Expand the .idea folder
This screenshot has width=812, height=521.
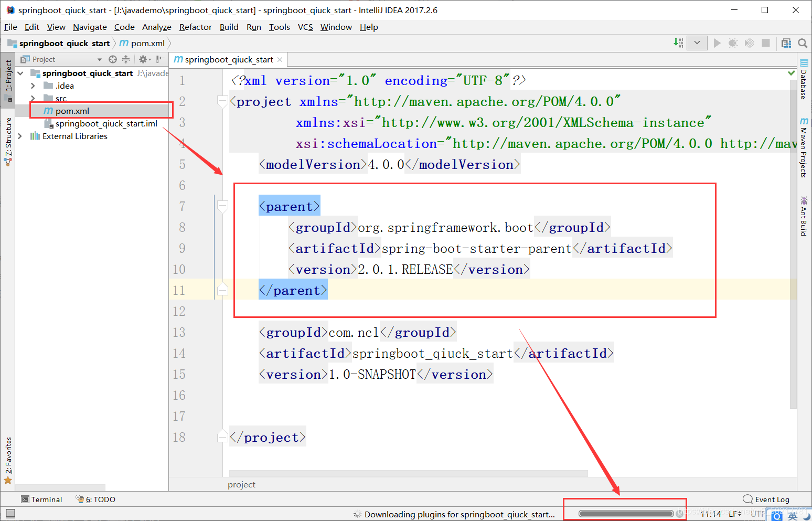coord(33,86)
